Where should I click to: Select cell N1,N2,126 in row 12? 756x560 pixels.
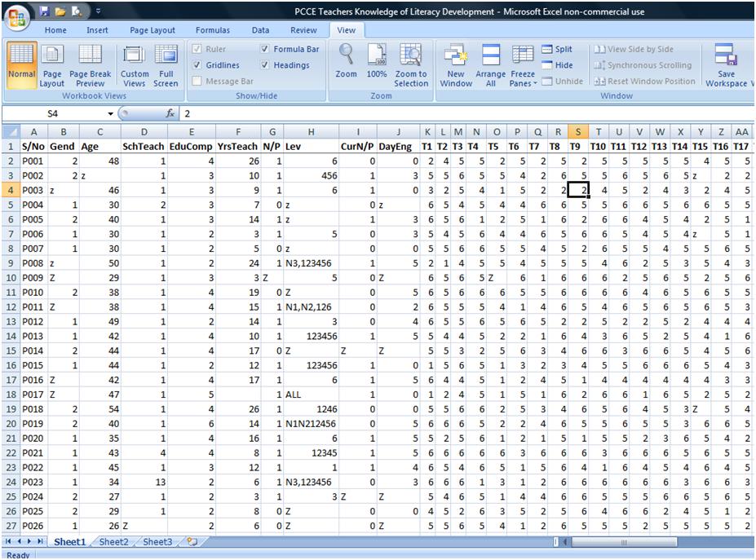(311, 307)
